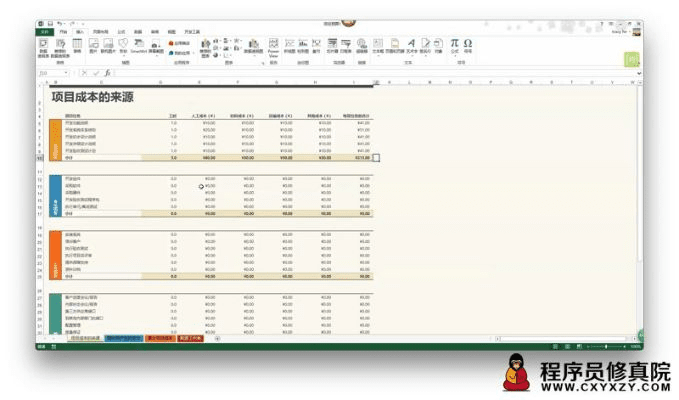Switch to the Home ribbon tab

pyautogui.click(x=62, y=32)
